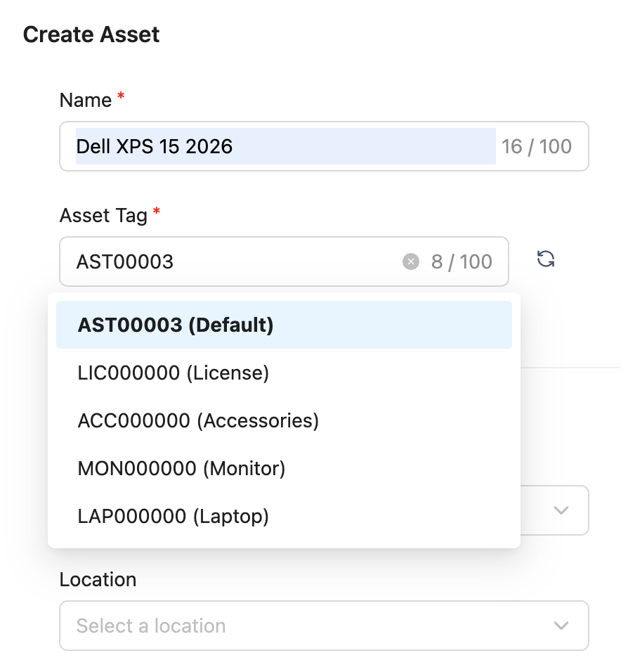
Task: Expand the dropdown above the Location field
Action: click(561, 510)
